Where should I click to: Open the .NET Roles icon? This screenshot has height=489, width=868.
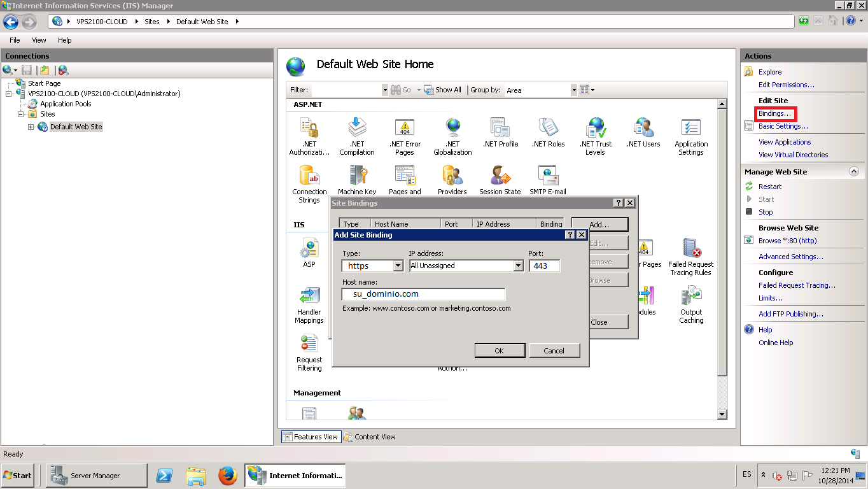click(548, 132)
